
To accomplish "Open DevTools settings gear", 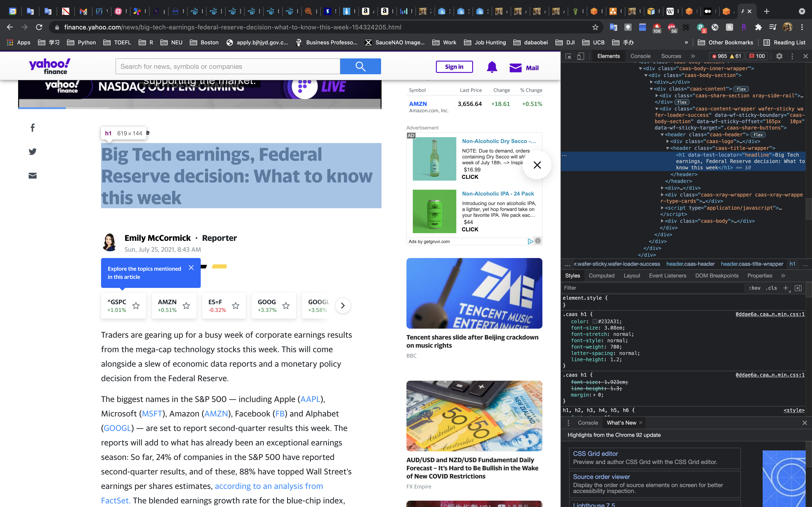I will tap(779, 56).
